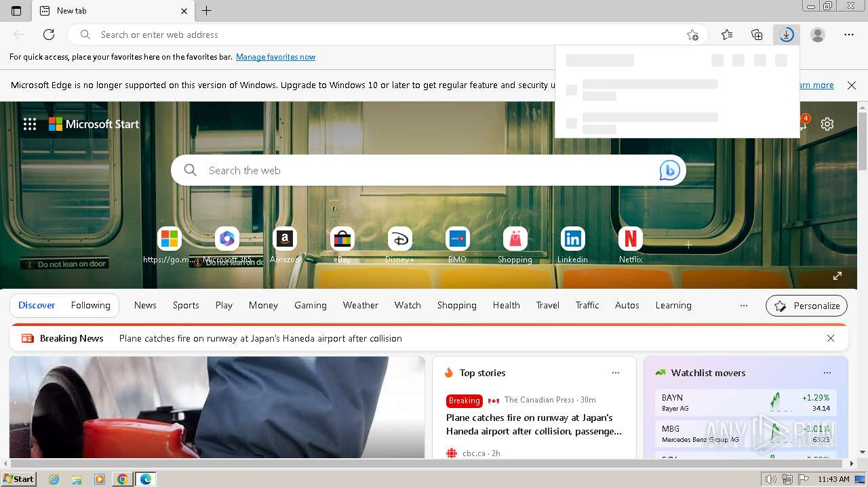Add this page to favorites star
This screenshot has width=868, height=488.
(x=692, y=35)
